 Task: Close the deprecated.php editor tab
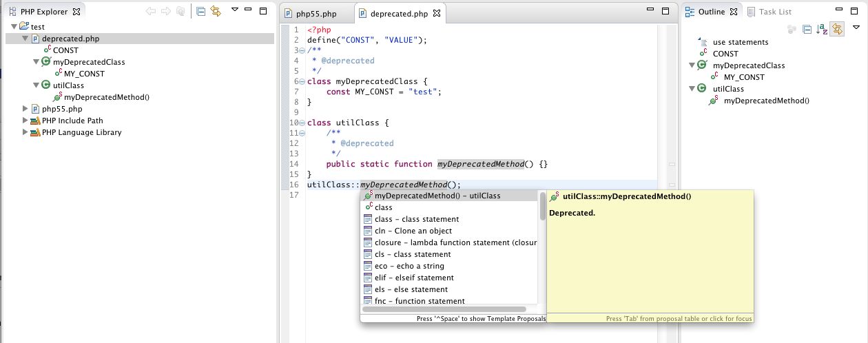pos(437,14)
